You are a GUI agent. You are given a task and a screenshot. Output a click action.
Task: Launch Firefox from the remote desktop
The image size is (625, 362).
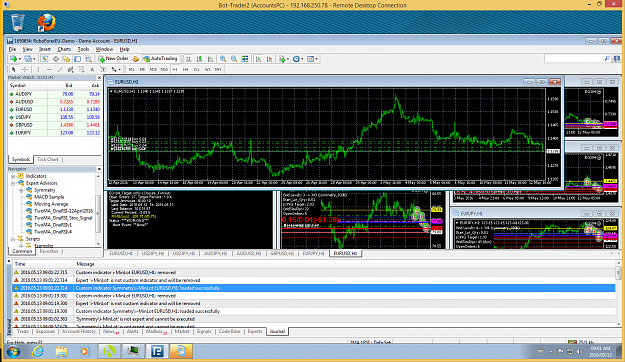click(47, 22)
